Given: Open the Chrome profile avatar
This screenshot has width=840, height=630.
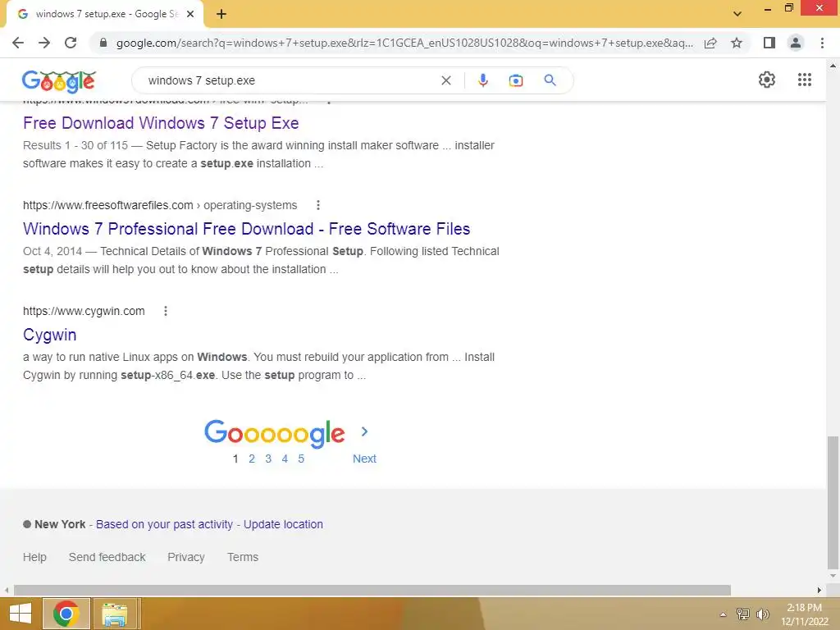Looking at the screenshot, I should pos(796,43).
